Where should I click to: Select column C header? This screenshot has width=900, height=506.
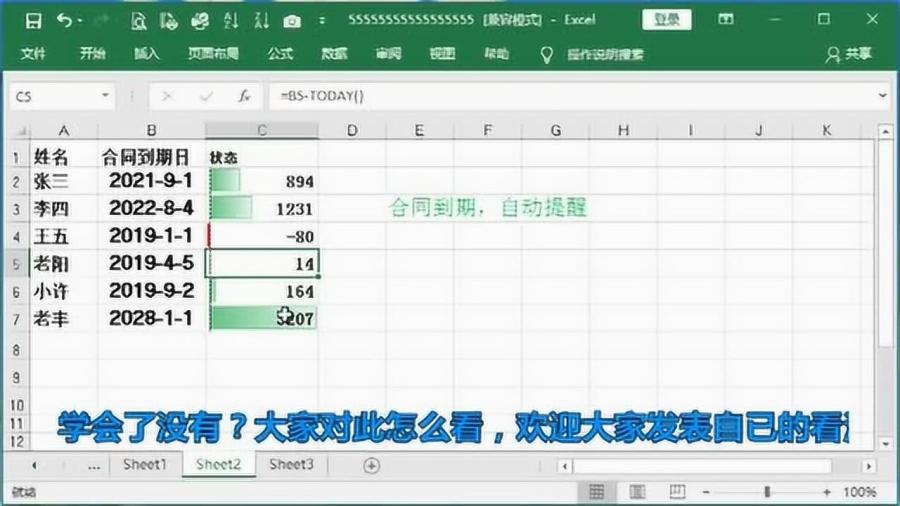click(262, 131)
